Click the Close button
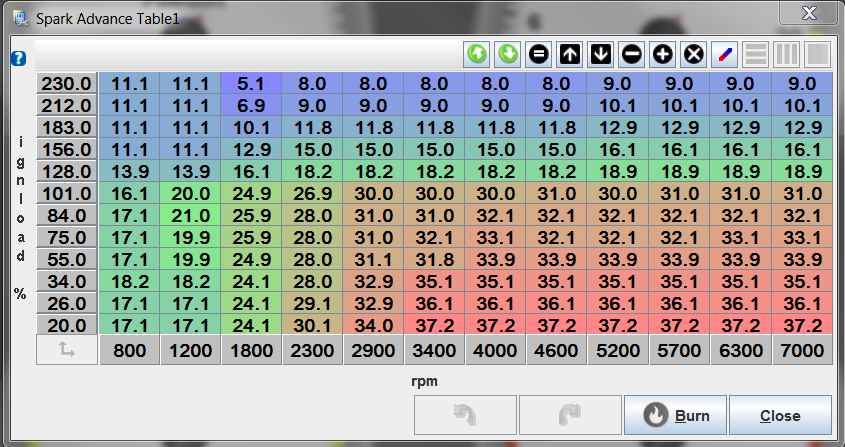This screenshot has width=845, height=447. click(780, 415)
